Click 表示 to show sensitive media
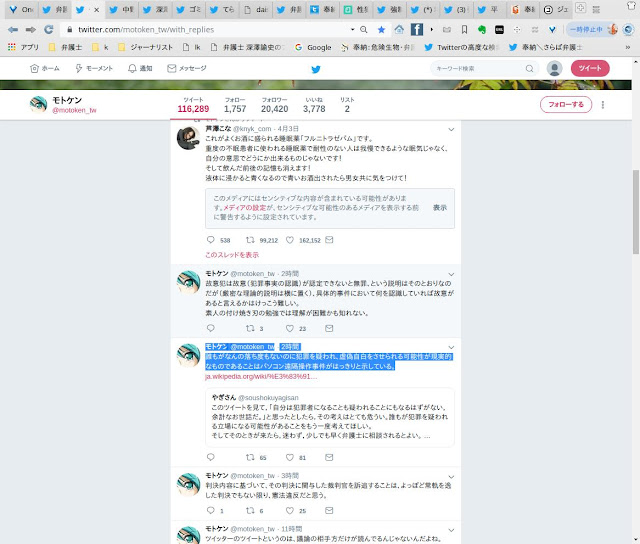Viewport: 640px width, 544px height. pyautogui.click(x=440, y=208)
